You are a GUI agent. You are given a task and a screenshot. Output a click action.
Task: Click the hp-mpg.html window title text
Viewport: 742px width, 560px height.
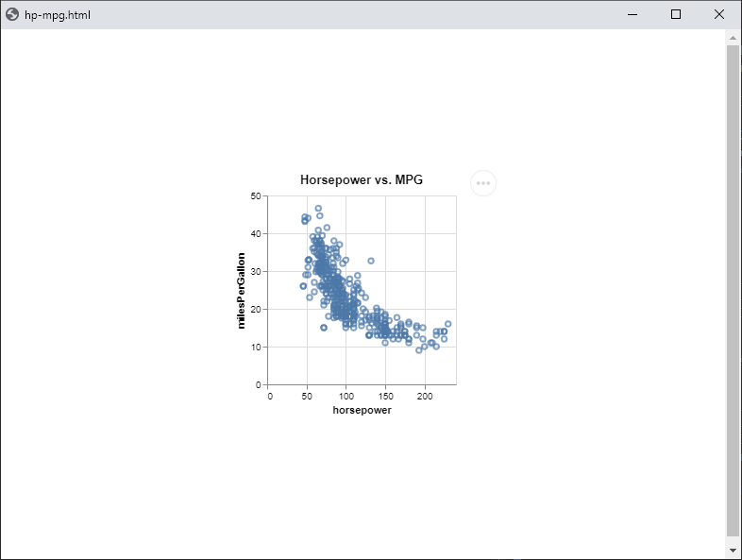point(58,14)
